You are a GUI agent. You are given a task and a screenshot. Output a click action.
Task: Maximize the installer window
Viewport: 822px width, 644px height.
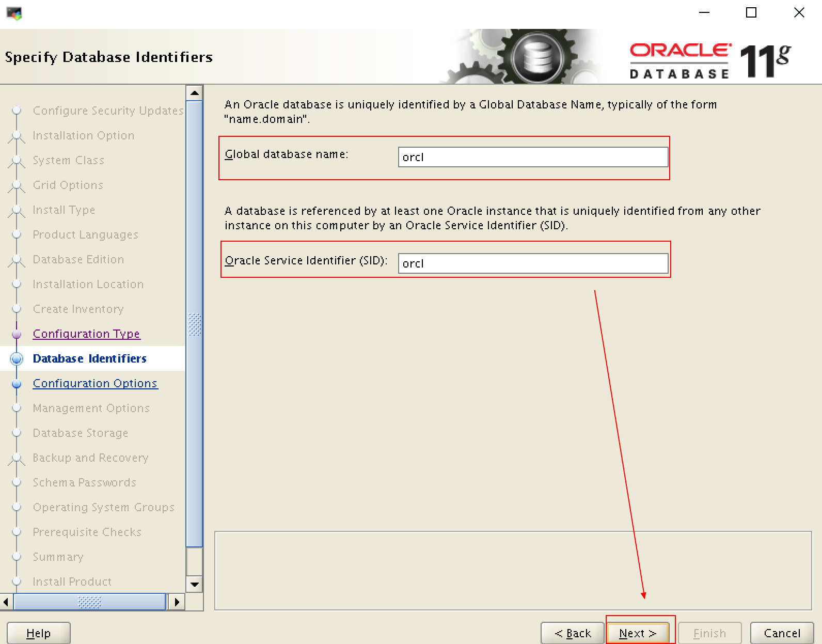pos(751,13)
